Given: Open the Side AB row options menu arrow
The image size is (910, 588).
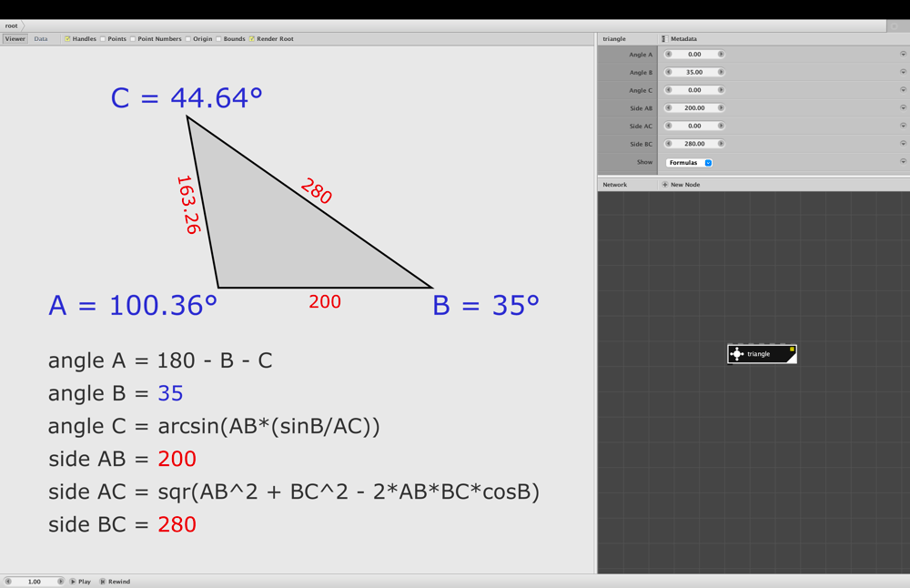Looking at the screenshot, I should pyautogui.click(x=903, y=107).
